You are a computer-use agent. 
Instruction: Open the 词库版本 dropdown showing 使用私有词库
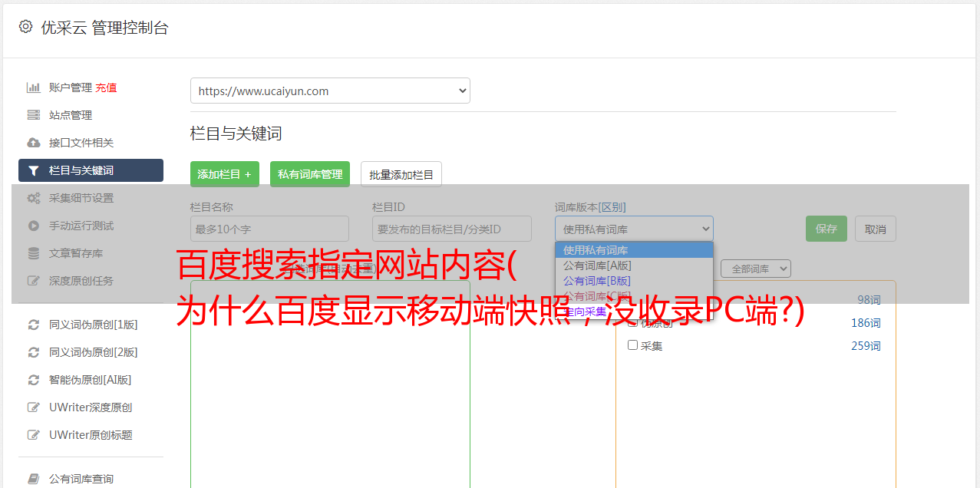[x=634, y=229]
